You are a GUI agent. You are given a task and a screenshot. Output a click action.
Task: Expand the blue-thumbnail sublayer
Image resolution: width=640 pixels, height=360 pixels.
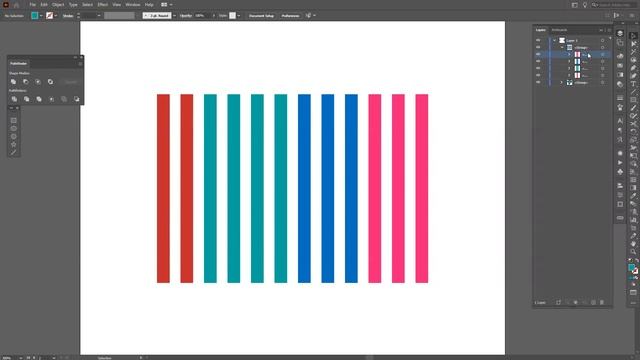569,61
